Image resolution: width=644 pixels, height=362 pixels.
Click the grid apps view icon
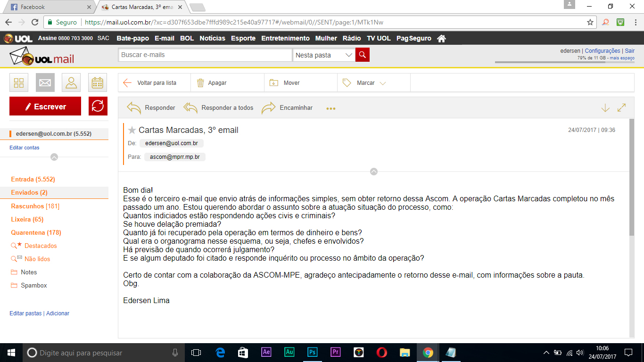[x=19, y=82]
